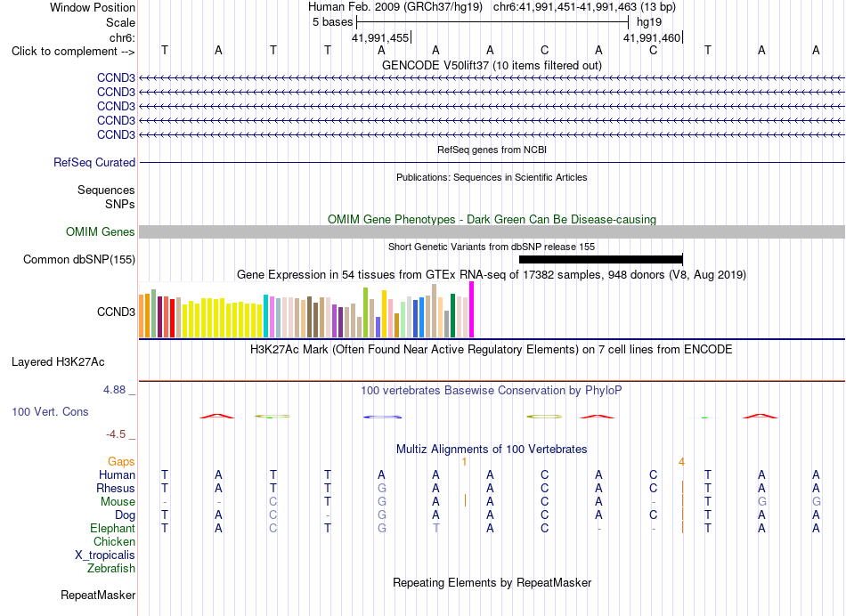
Task: Click 'Multiz Alignments of 100 Vertebrates' title
Action: click(x=492, y=449)
